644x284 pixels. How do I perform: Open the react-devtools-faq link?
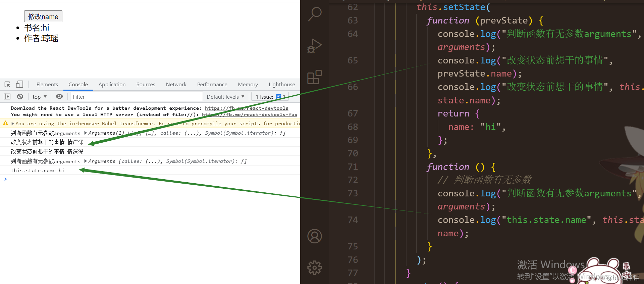[x=250, y=114]
